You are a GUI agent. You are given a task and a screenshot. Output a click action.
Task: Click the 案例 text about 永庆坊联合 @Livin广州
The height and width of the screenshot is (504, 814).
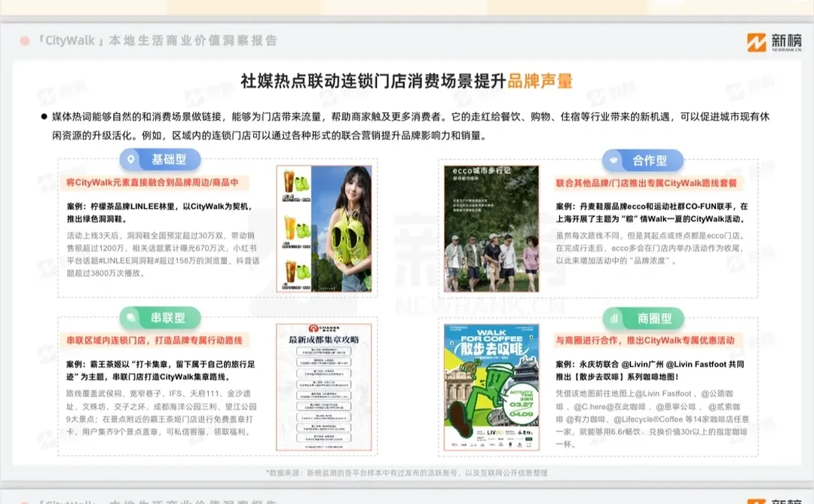pyautogui.click(x=650, y=371)
